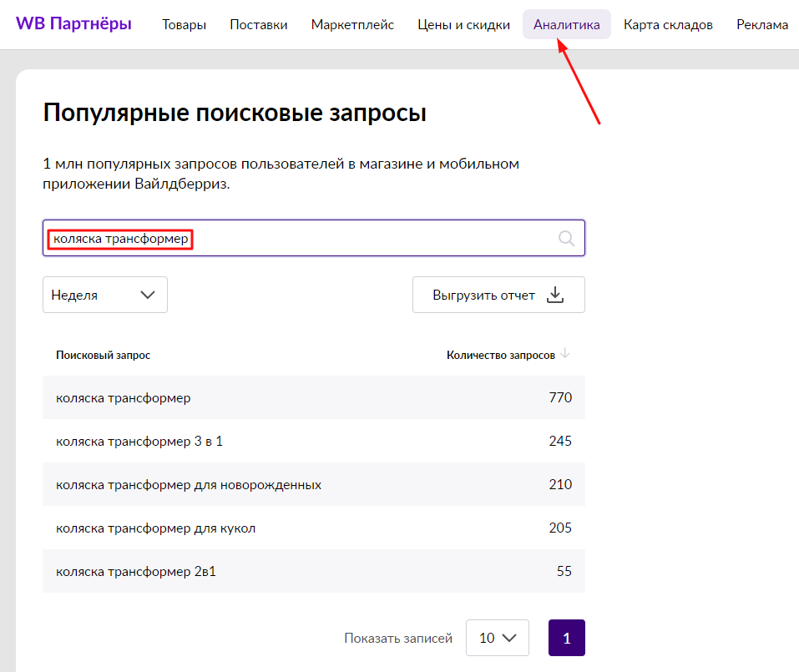Sort results by Количество запросов column header

498,354
